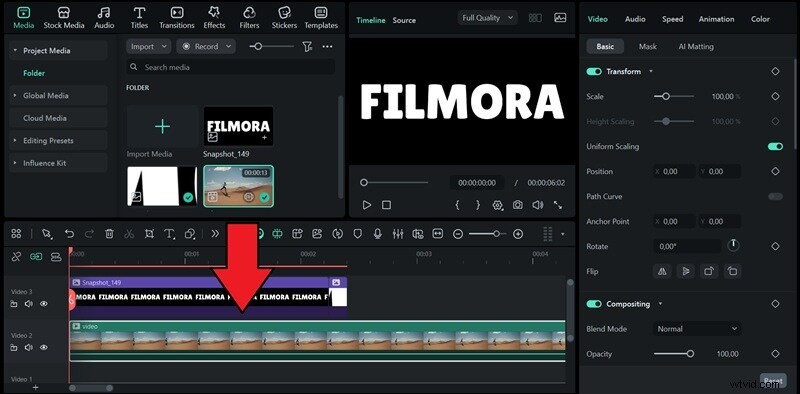Add a keyframe for Rotate

pos(776,246)
